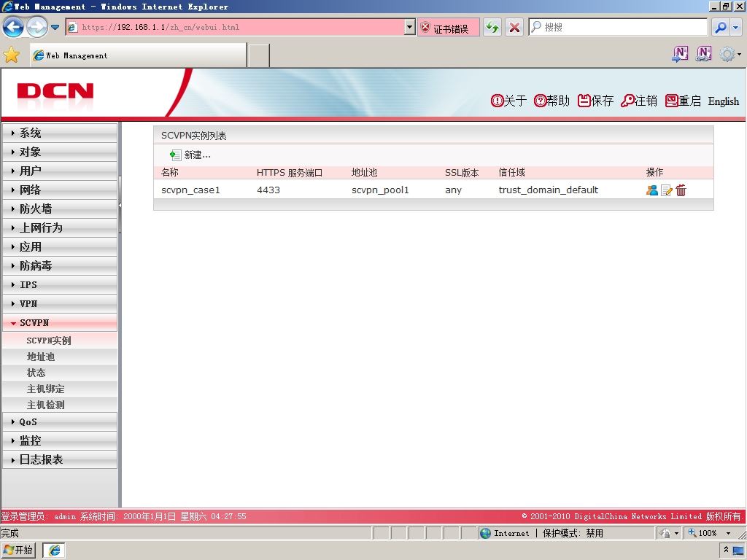Delete scvpn_case1 with trash icon
Image resolution: width=747 pixels, height=560 pixels.
pos(681,190)
